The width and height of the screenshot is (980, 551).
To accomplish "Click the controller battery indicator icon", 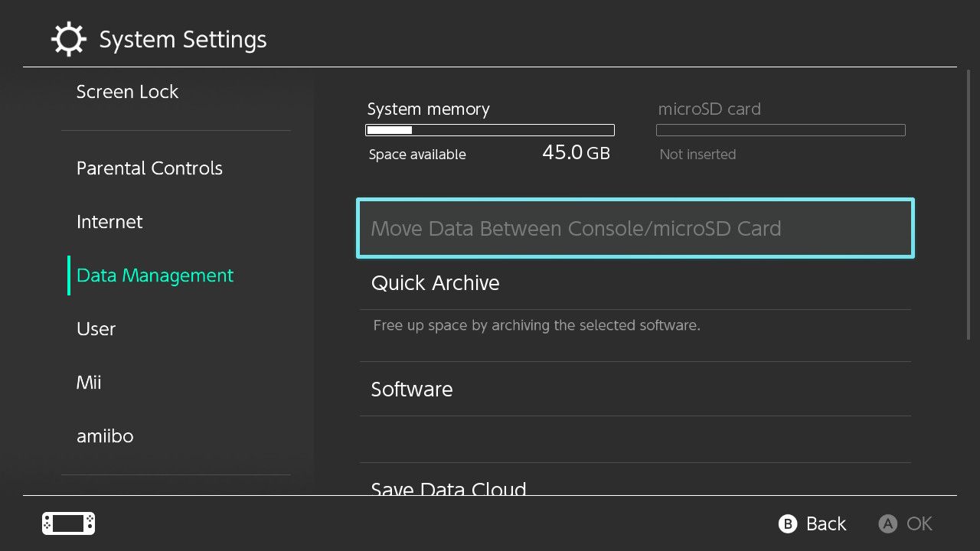I will 67,523.
